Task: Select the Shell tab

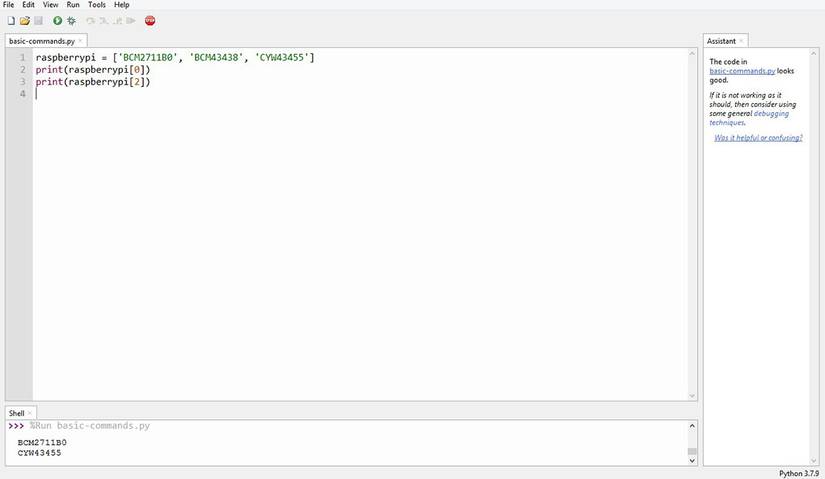Action: (x=16, y=413)
